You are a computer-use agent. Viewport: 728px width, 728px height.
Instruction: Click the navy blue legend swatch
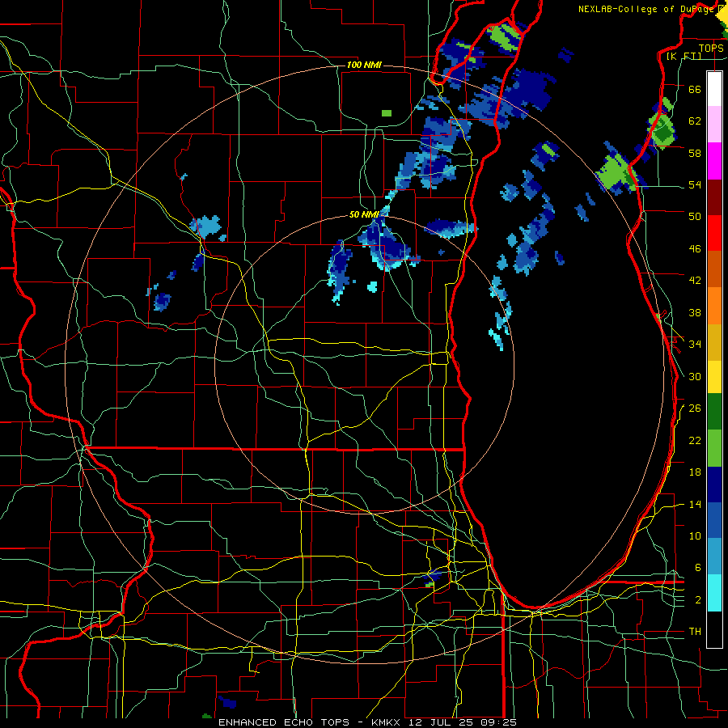tap(714, 485)
